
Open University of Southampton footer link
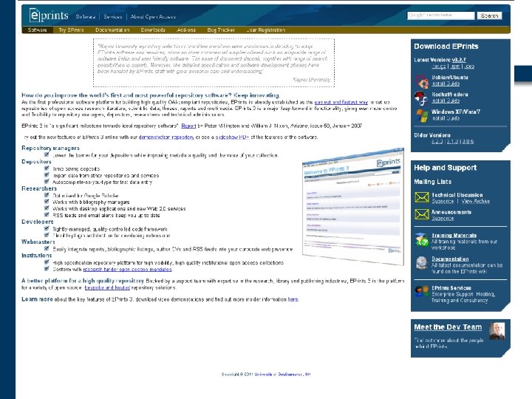tap(282, 375)
